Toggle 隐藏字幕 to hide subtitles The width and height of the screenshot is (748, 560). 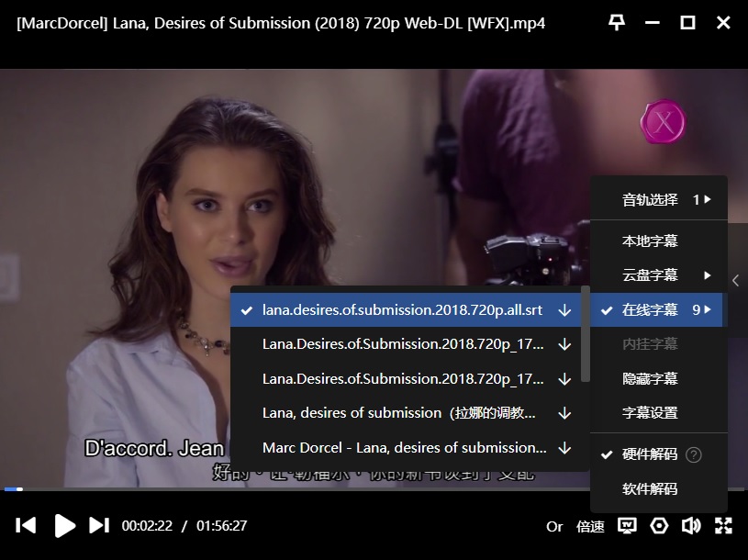[x=650, y=378]
